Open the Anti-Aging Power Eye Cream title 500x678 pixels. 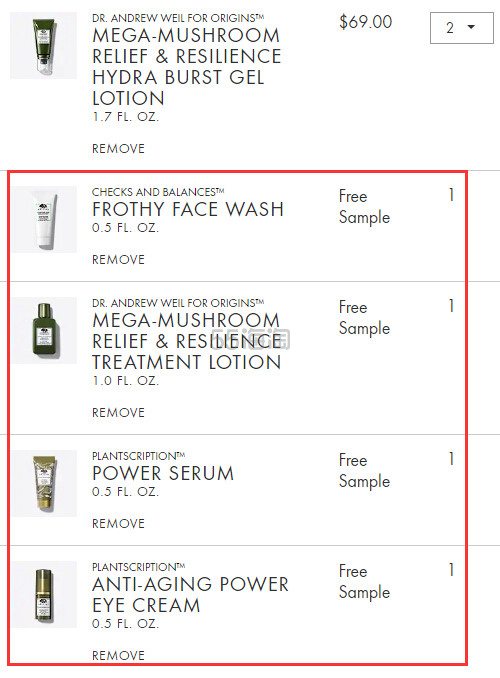(190, 595)
